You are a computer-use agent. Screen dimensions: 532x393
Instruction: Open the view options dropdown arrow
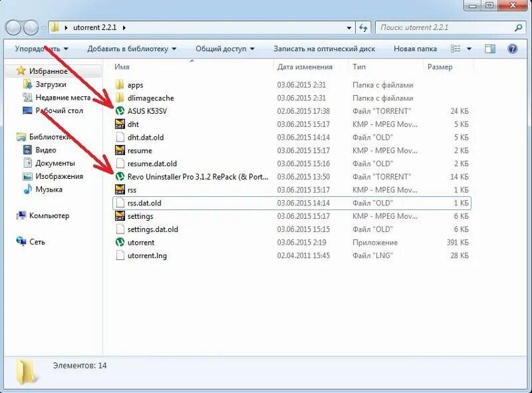pos(469,49)
